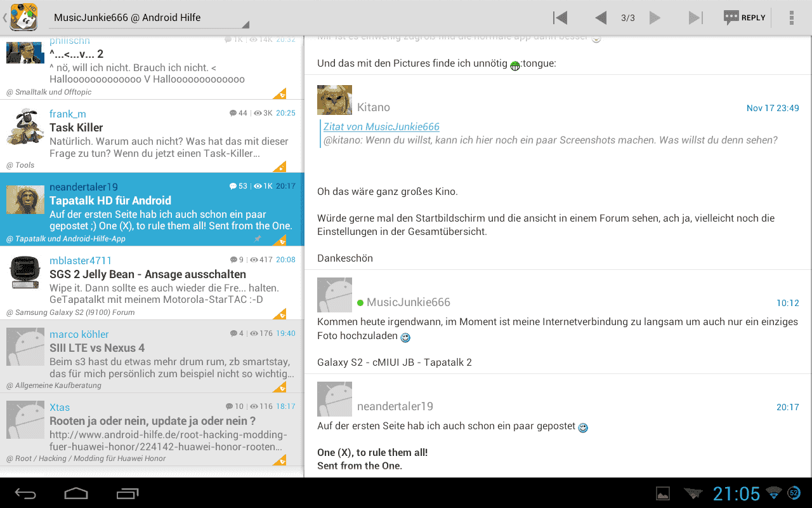Tap marco köhler's Android avatar in list
Image resolution: width=812 pixels, height=508 pixels.
pos(25,346)
